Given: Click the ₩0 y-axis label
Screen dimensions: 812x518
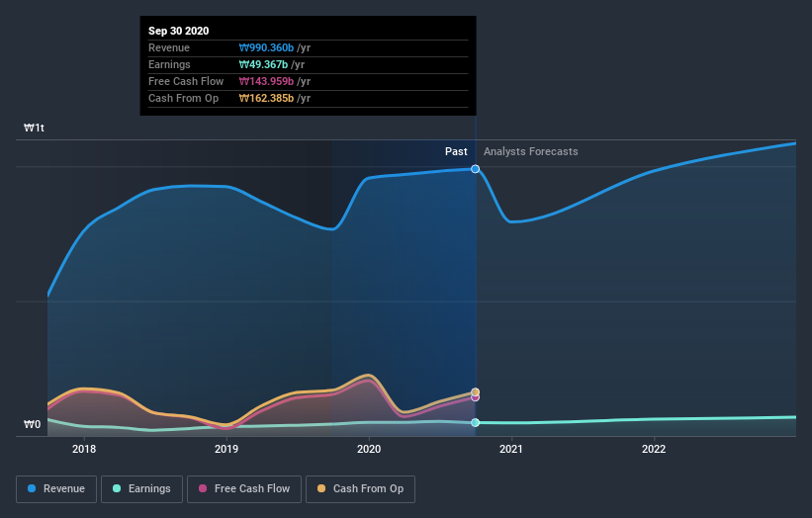Looking at the screenshot, I should coord(32,424).
